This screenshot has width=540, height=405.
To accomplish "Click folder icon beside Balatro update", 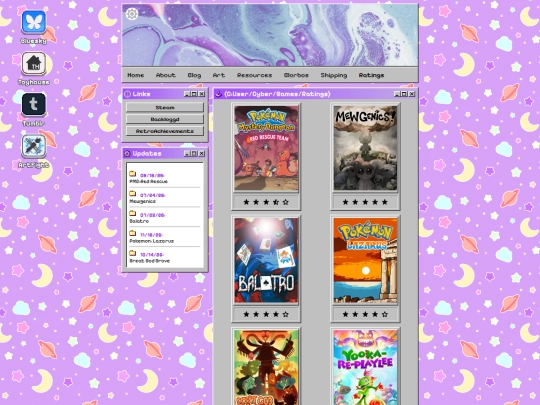I will pos(133,214).
